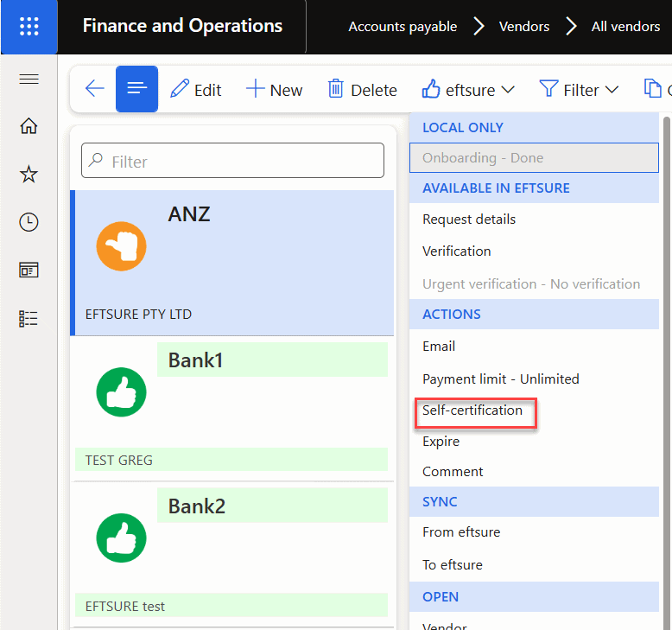Screen dimensions: 672x630
Task: Open Workspaces icon in sidebar
Action: (29, 270)
